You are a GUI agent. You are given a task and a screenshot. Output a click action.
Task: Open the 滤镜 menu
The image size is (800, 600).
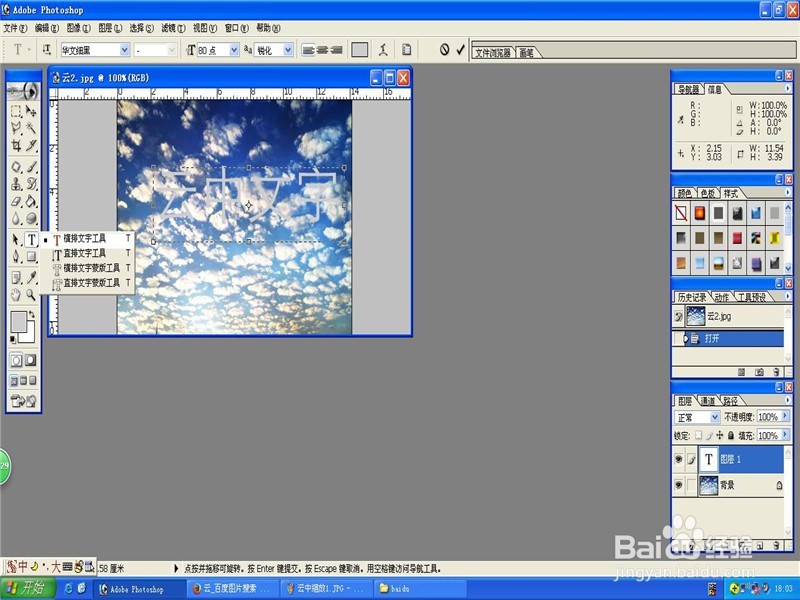pos(173,28)
